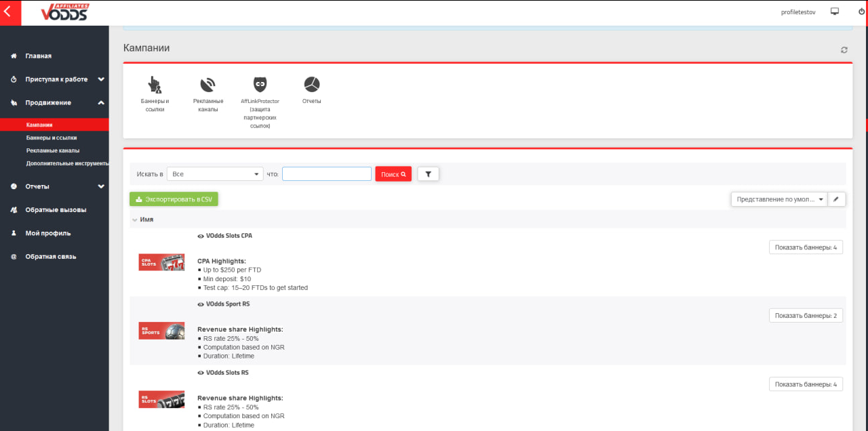Open the Представление по умолчанию dropdown

click(x=778, y=199)
